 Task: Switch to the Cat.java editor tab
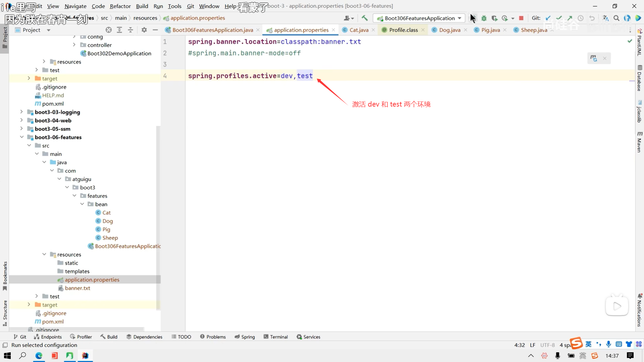[359, 30]
